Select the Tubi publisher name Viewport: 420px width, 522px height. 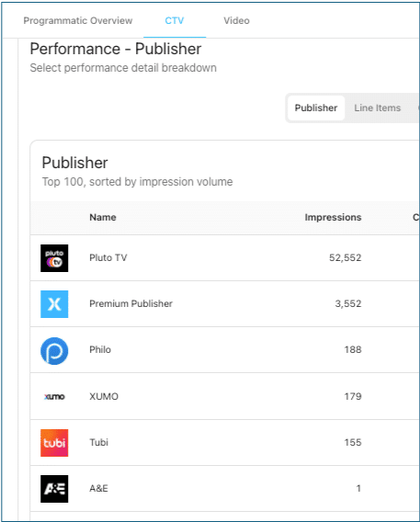[x=99, y=442]
